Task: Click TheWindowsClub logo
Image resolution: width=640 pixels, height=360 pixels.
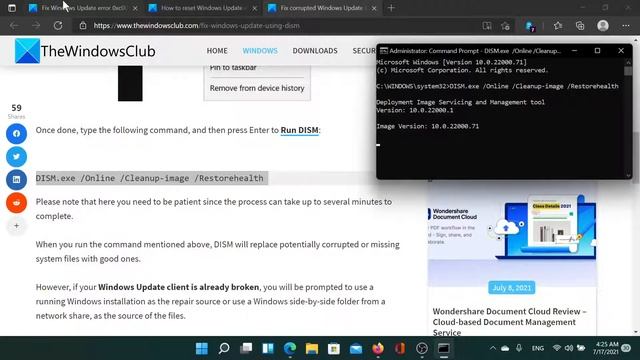Action: coord(85,51)
